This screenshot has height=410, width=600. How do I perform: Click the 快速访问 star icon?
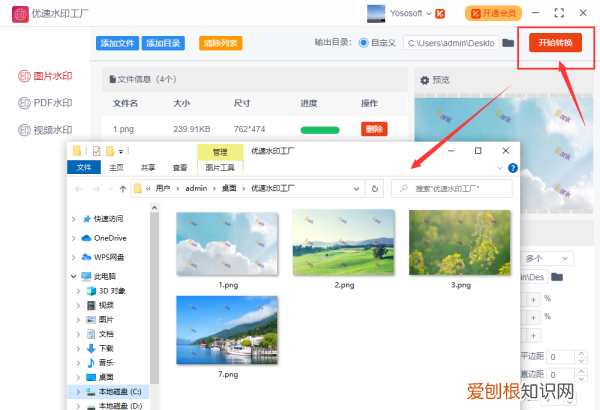coord(86,219)
